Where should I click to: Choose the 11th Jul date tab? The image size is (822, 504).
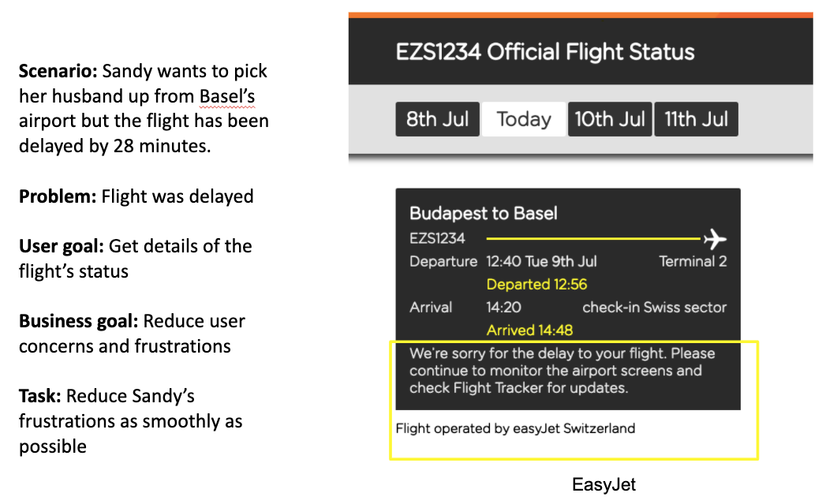click(x=696, y=120)
